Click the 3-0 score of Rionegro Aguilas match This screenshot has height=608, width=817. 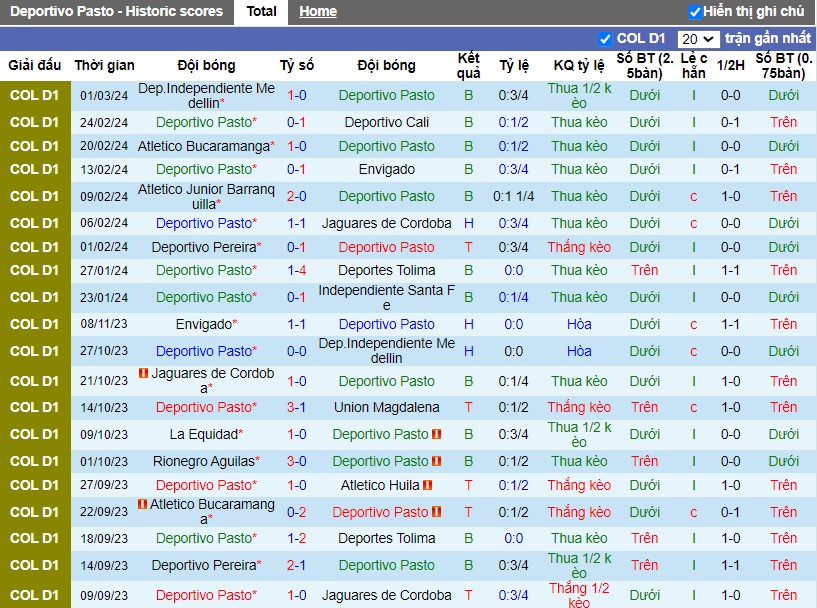[x=296, y=461]
